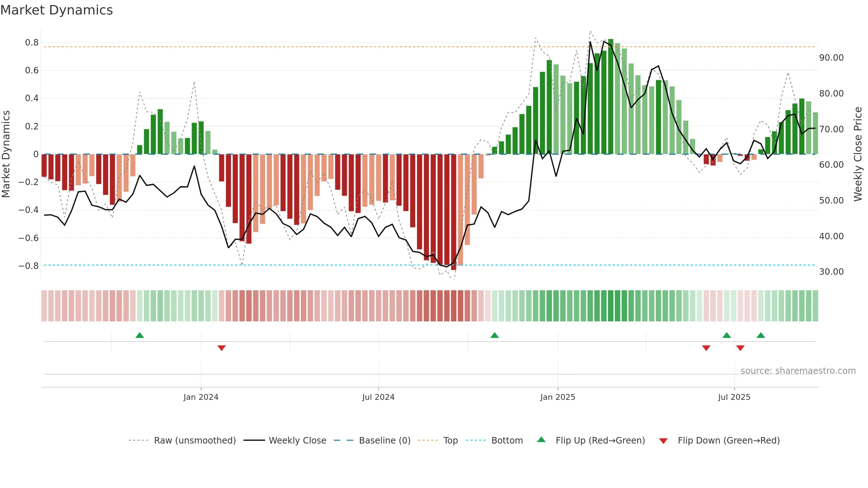Click the Jan 2025 x-axis label
868x488 pixels.
click(558, 397)
